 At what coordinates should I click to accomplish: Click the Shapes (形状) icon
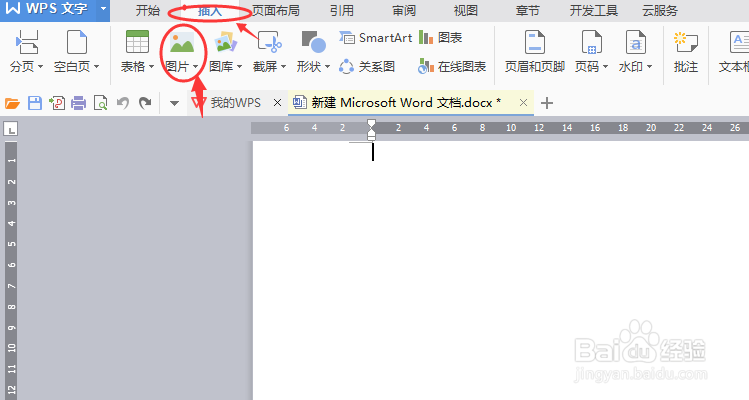(x=313, y=42)
